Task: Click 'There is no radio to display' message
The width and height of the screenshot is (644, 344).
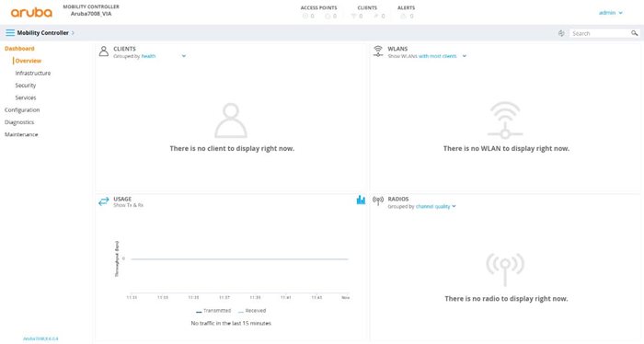Action: tap(506, 299)
